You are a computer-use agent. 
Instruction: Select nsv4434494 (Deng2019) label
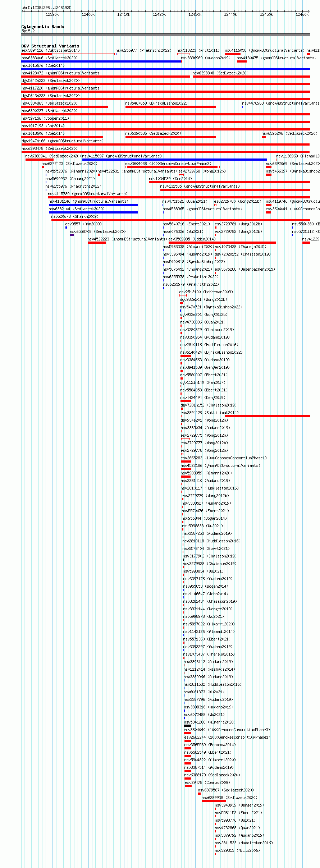203,398
